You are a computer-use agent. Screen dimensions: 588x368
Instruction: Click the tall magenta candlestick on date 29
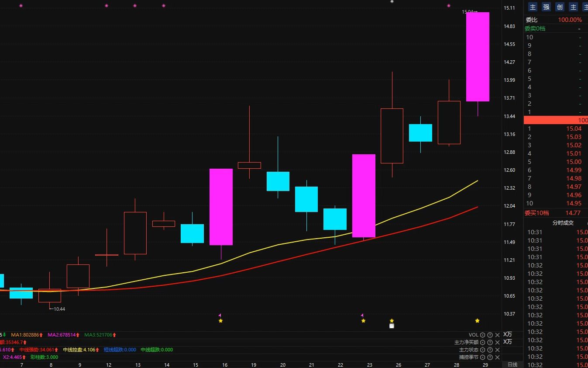tap(478, 57)
